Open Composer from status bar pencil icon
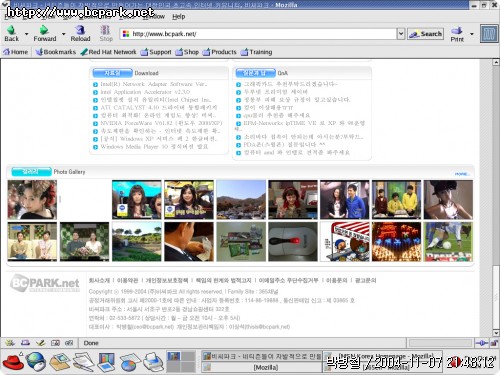 pyautogui.click(x=41, y=343)
